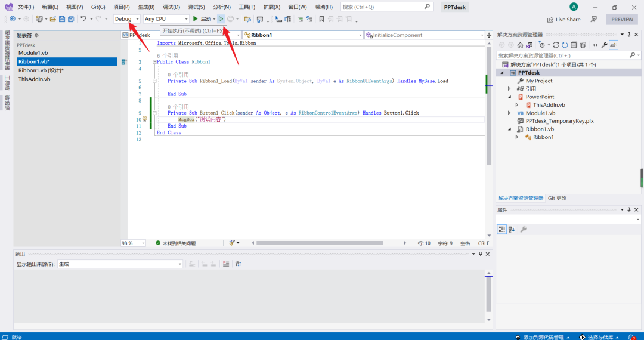Click pending changes filter clock icon
Image resolution: width=644 pixels, height=340 pixels.
click(x=541, y=45)
